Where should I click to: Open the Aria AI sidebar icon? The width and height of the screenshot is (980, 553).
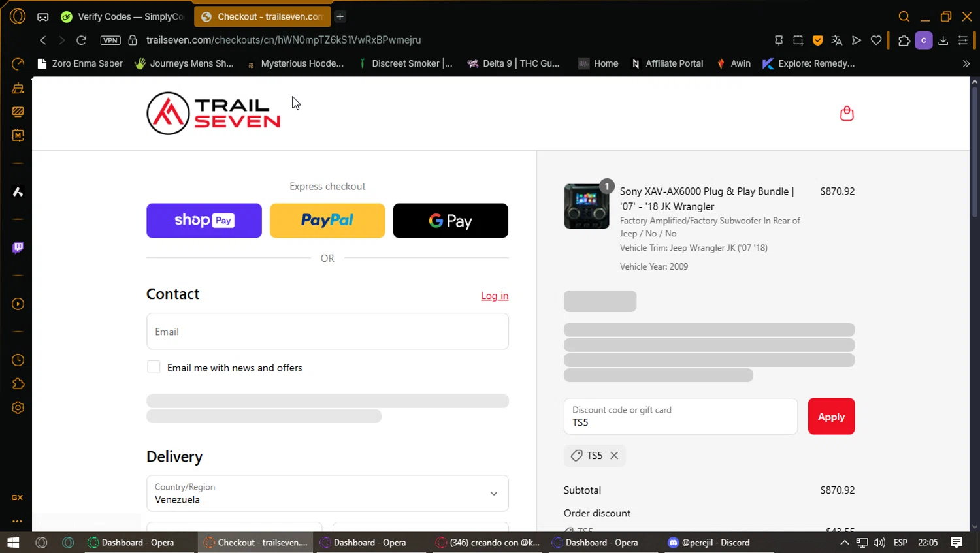pos(18,191)
